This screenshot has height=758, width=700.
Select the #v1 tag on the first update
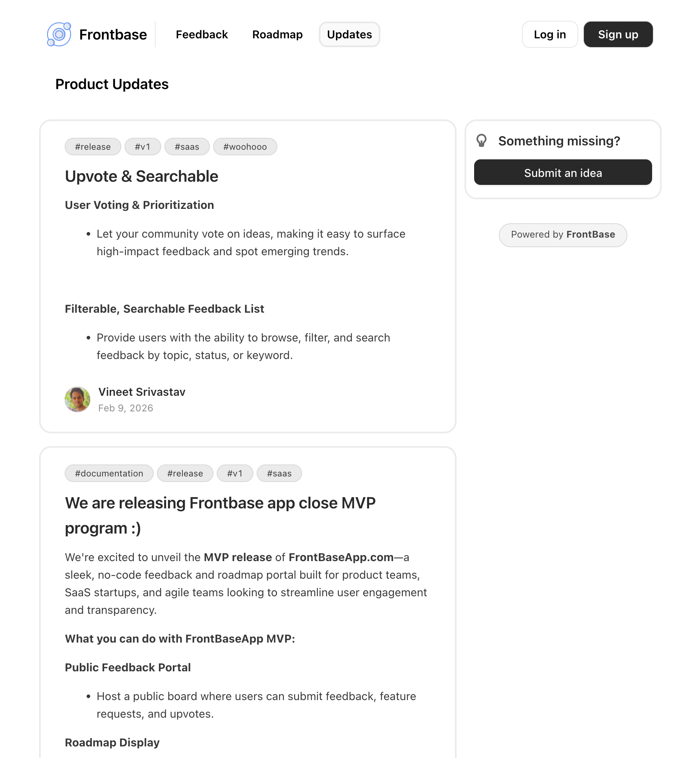(x=143, y=147)
